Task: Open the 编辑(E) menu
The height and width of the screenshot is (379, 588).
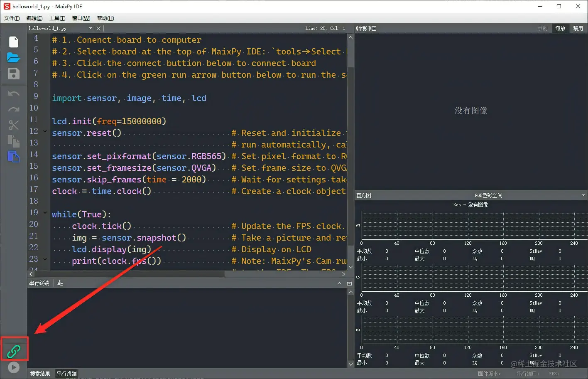Action: pyautogui.click(x=34, y=18)
